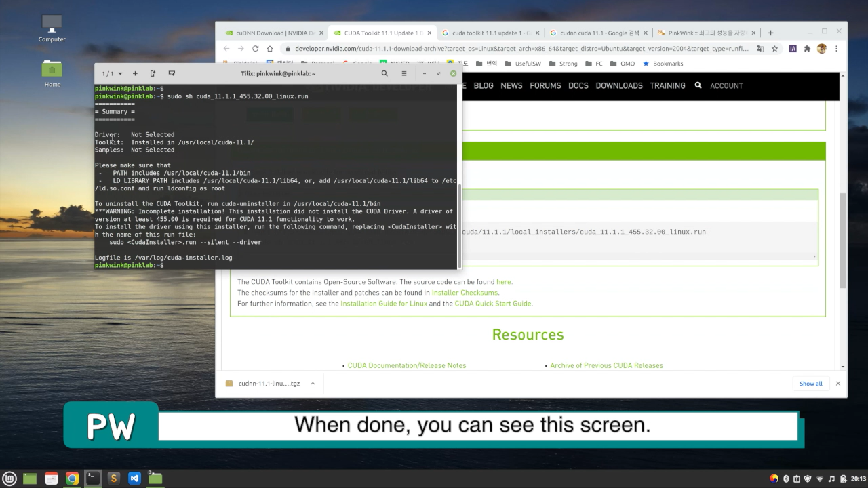Expand the Tilix 1/1 session switcher
This screenshot has height=488, width=868.
(113, 73)
